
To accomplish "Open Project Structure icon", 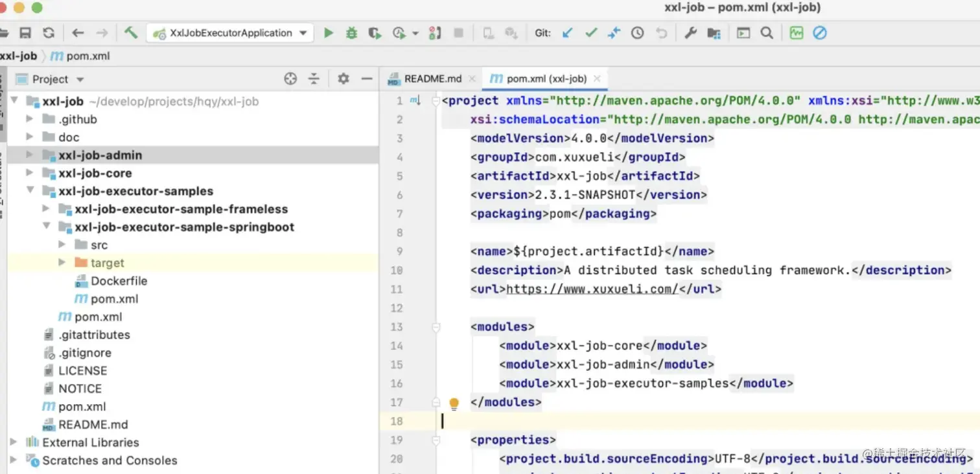I will click(x=714, y=33).
